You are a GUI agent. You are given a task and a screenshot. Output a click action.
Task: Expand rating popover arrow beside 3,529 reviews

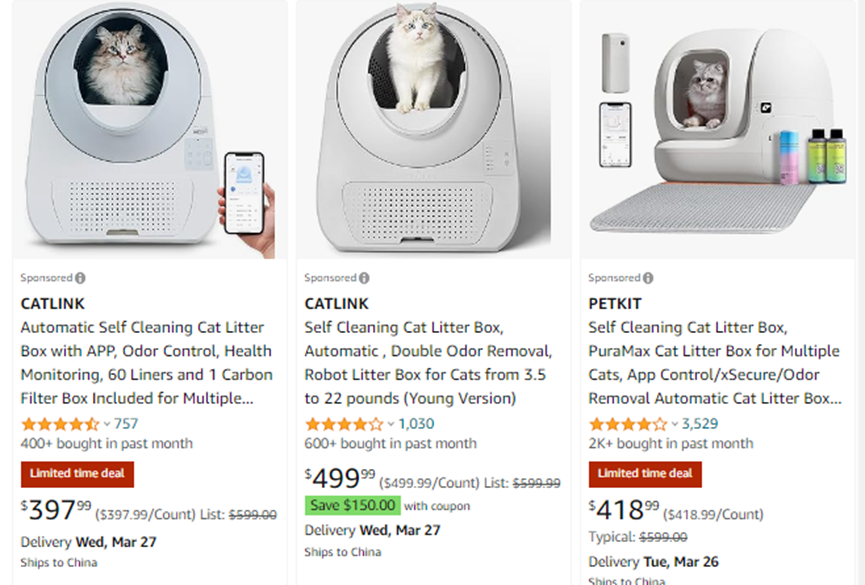point(675,424)
